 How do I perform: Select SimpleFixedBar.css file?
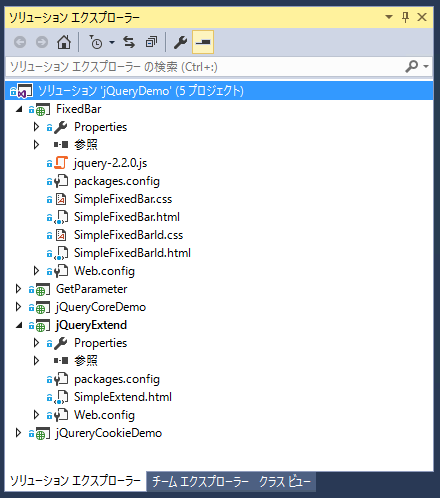pos(123,199)
